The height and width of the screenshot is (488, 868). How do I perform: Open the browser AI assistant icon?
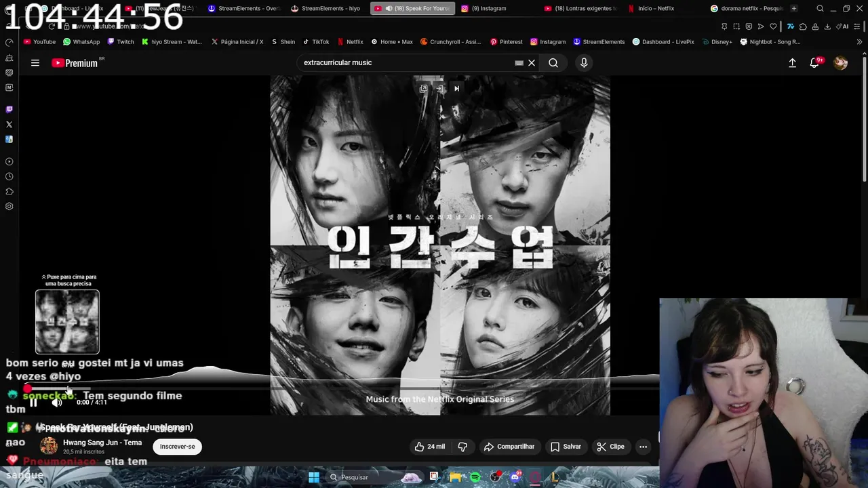[x=842, y=26]
